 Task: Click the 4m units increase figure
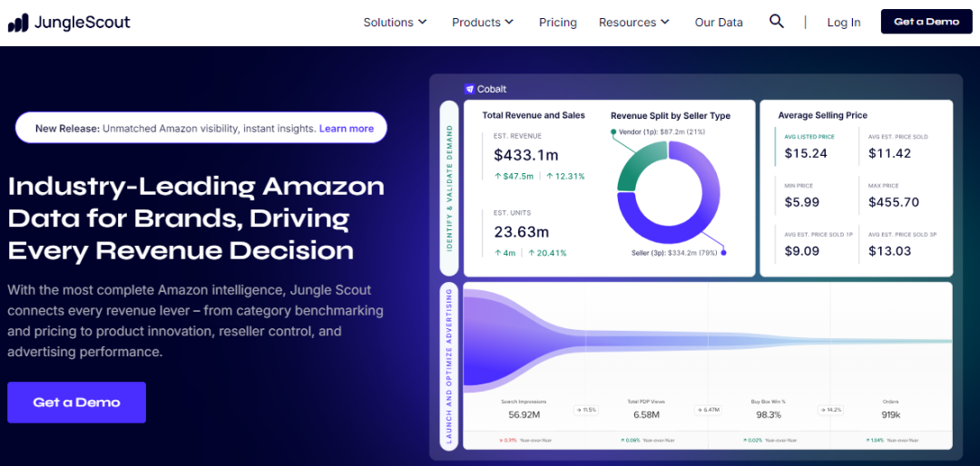(505, 253)
